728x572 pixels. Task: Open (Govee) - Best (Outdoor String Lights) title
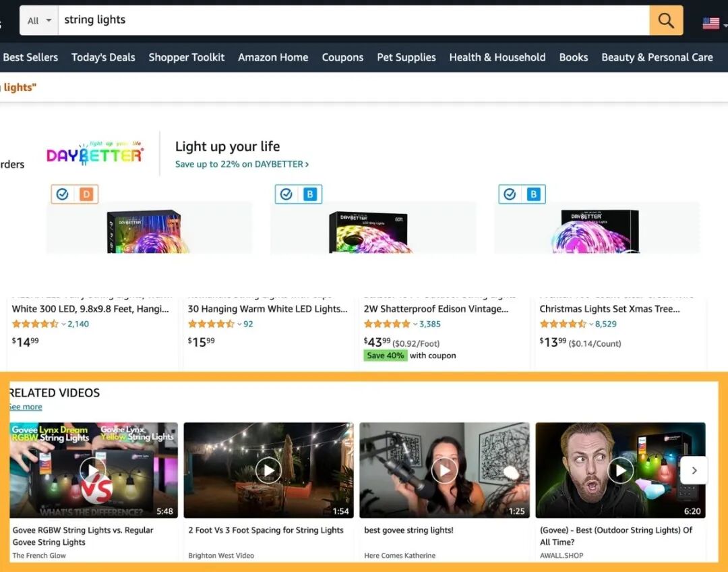(616, 536)
